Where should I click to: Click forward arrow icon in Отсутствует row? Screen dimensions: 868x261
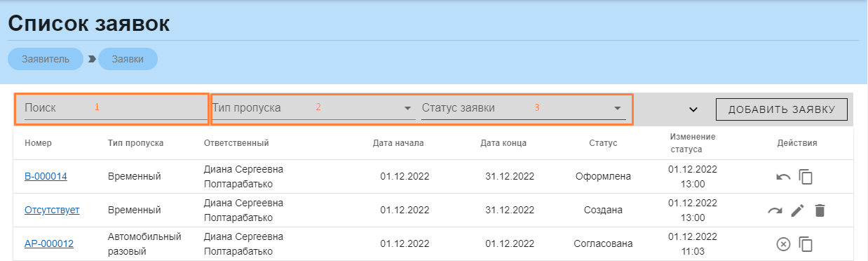click(775, 210)
